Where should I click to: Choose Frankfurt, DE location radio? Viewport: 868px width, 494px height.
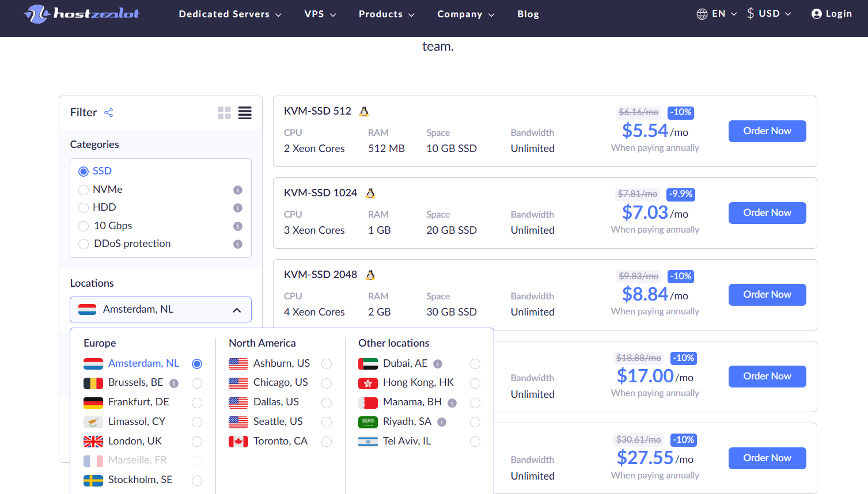point(197,403)
